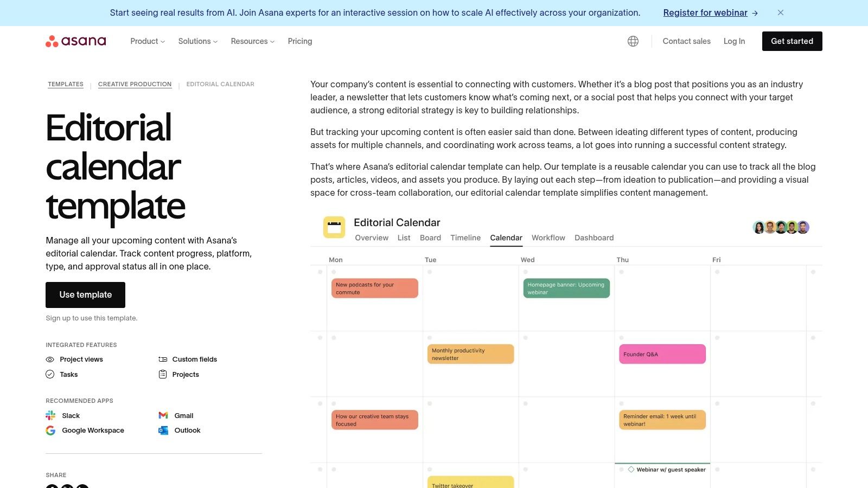The image size is (868, 488).
Task: Click the Gmail app icon
Action: (x=163, y=415)
